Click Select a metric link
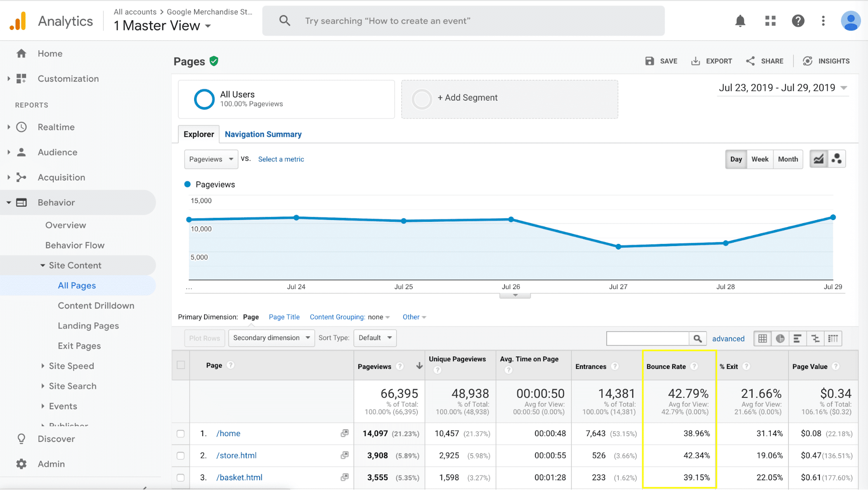Image resolution: width=868 pixels, height=490 pixels. click(281, 159)
